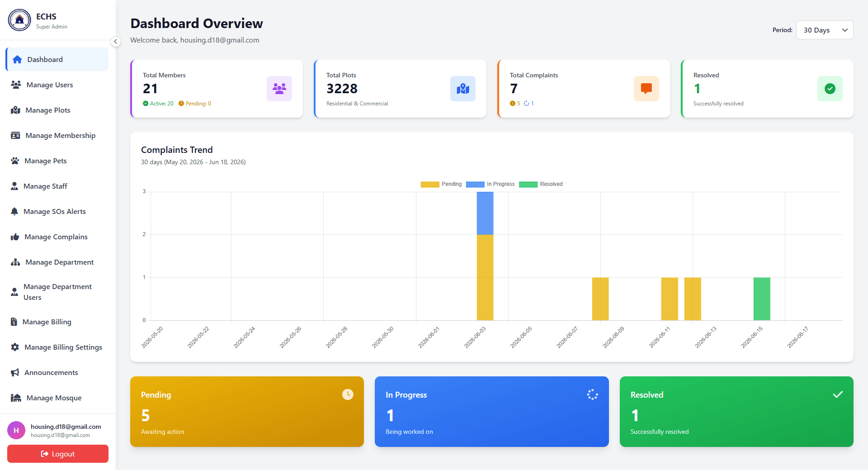
Task: Toggle the In Progress legend series
Action: click(491, 184)
